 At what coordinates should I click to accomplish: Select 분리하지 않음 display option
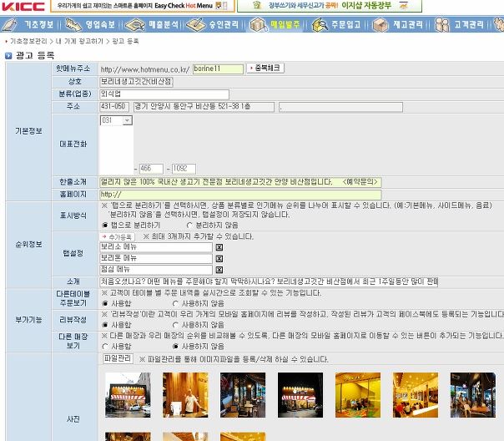pos(189,226)
